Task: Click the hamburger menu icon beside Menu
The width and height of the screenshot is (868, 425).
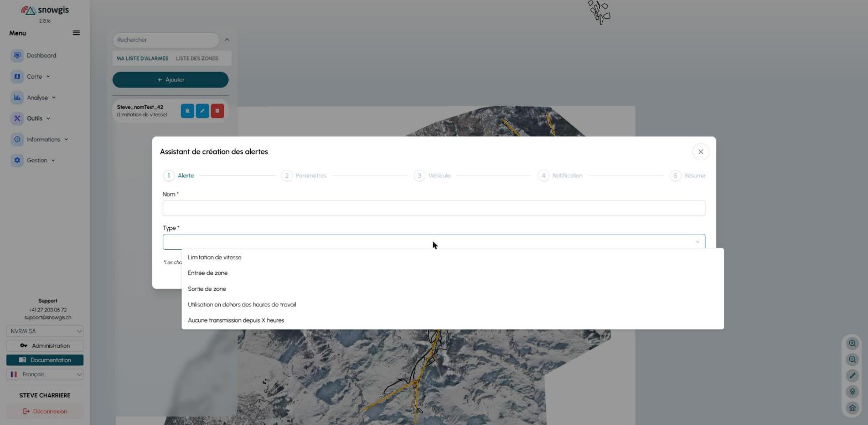Action: tap(76, 33)
